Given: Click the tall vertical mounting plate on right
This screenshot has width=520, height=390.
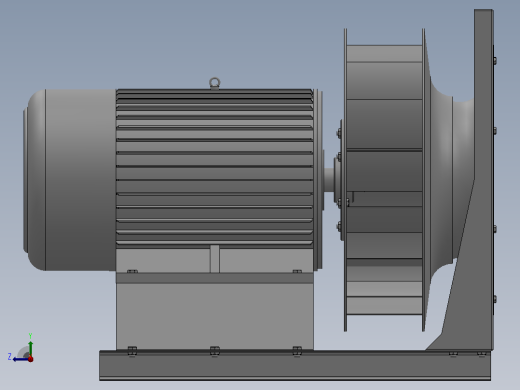Looking at the screenshot, I should tap(484, 180).
